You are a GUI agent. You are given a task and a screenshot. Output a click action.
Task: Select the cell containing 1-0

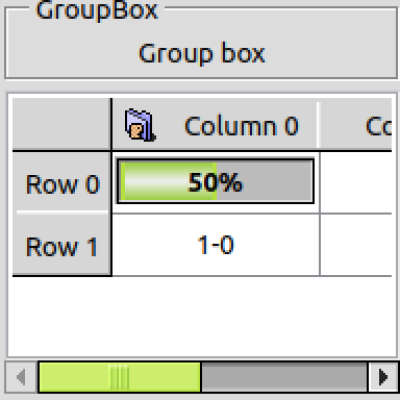(216, 245)
